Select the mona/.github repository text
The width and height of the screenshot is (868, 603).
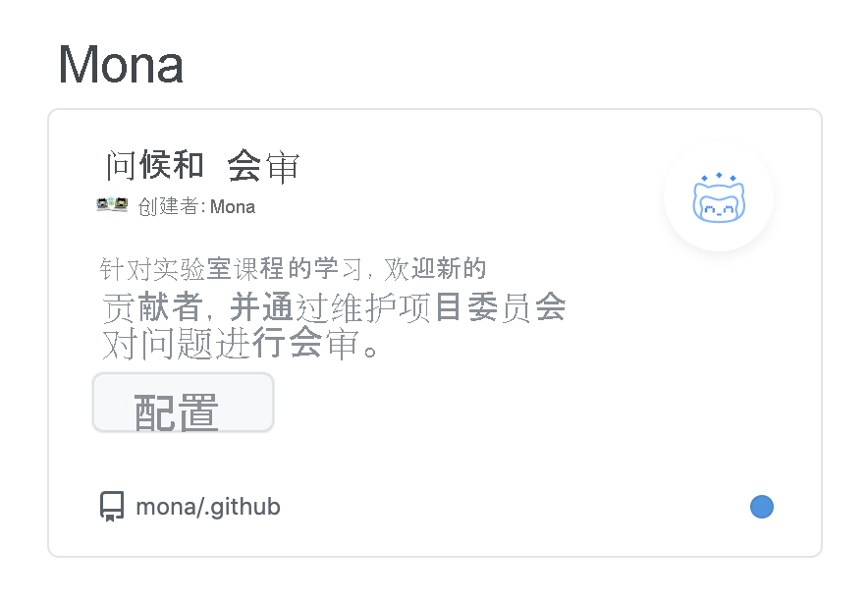[207, 507]
